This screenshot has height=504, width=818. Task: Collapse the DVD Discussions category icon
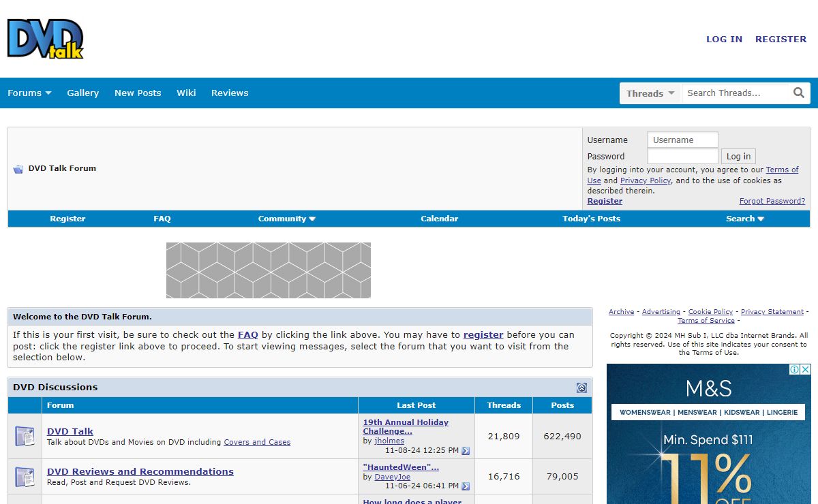tap(581, 388)
